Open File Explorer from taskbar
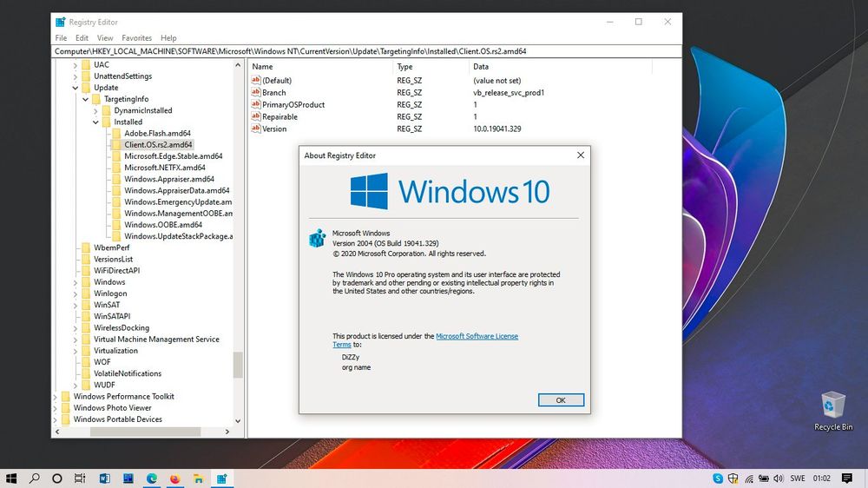The image size is (868, 488). (198, 478)
